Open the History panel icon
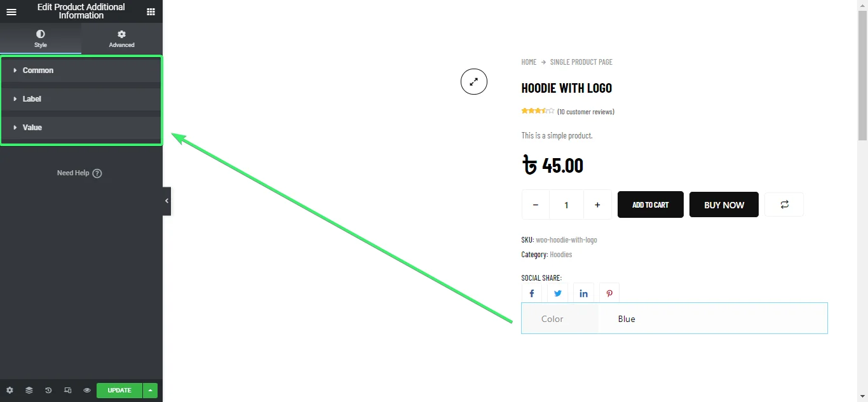868x402 pixels. click(x=48, y=390)
